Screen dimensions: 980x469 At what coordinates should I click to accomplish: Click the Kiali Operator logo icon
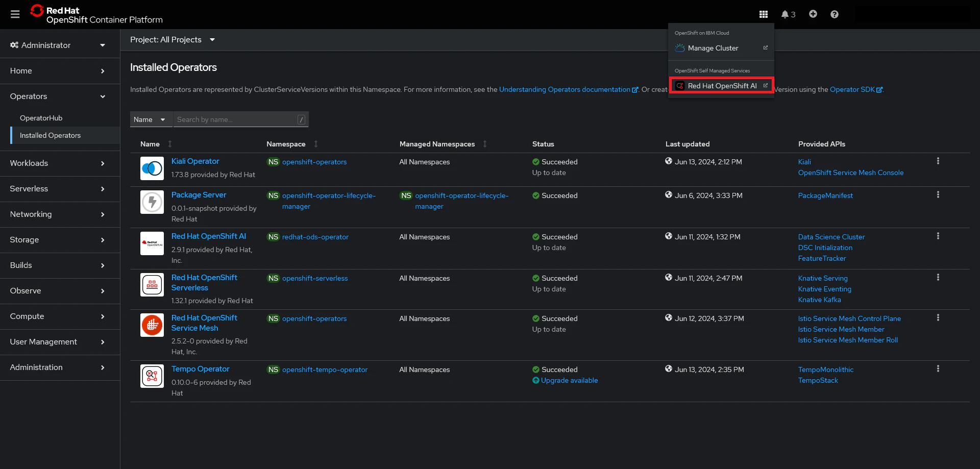pos(152,168)
